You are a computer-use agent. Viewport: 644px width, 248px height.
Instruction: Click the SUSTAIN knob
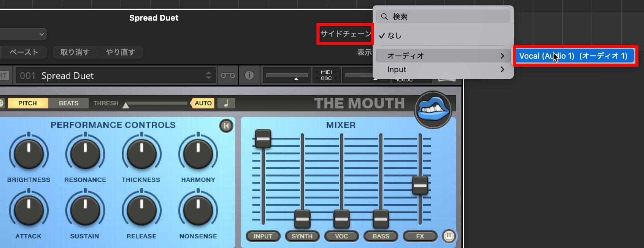pos(85,210)
